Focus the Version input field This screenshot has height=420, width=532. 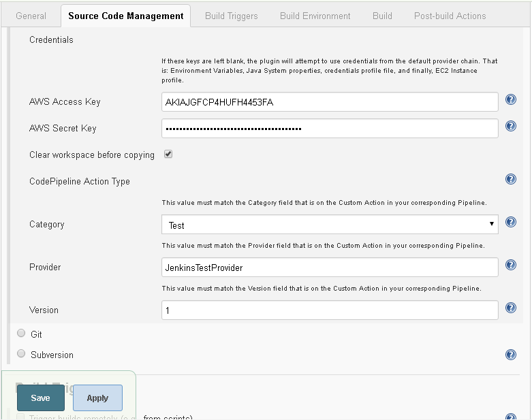tap(330, 310)
